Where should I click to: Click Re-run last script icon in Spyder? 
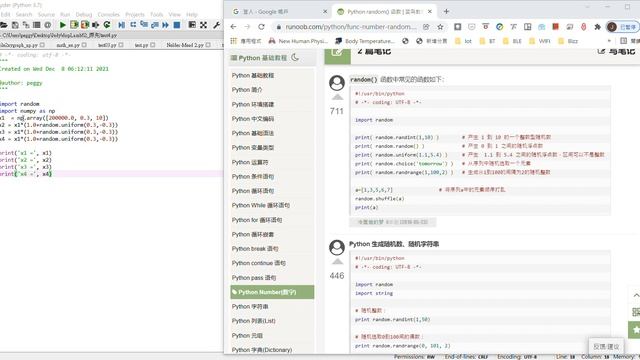pyautogui.click(x=107, y=25)
